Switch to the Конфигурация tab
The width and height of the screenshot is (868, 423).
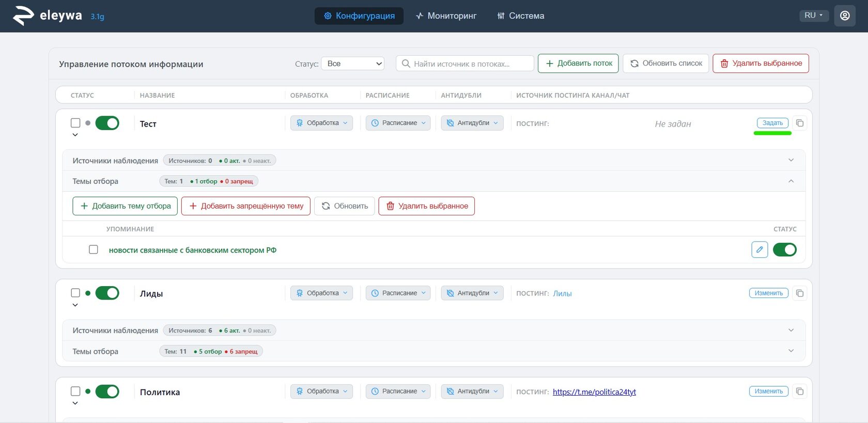[x=359, y=15]
